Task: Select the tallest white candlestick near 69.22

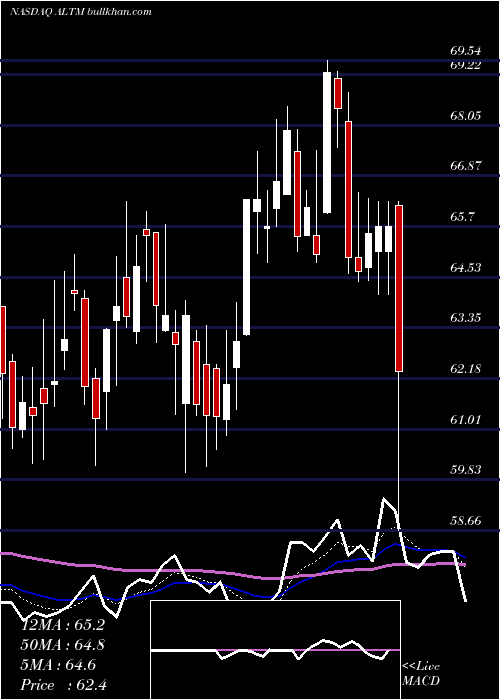Action: point(327,142)
